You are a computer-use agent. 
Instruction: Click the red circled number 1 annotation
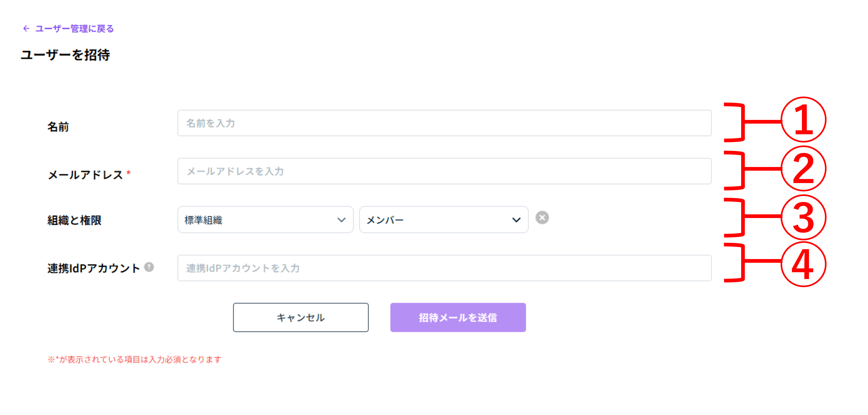(x=803, y=120)
